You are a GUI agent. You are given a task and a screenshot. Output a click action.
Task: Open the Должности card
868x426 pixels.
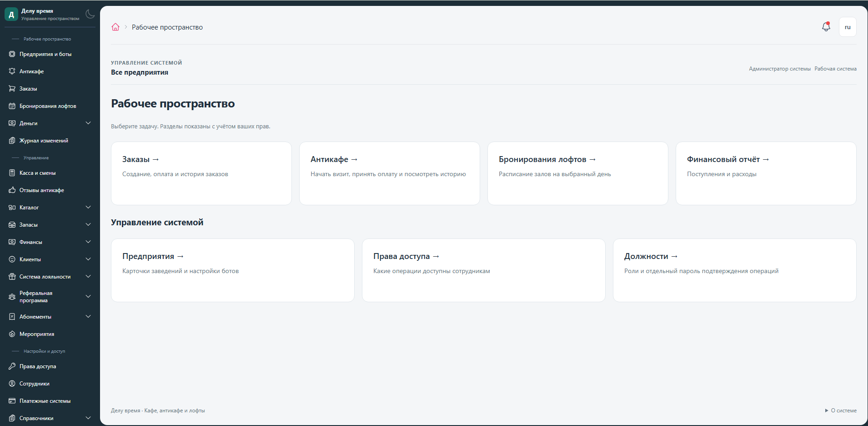[735, 270]
